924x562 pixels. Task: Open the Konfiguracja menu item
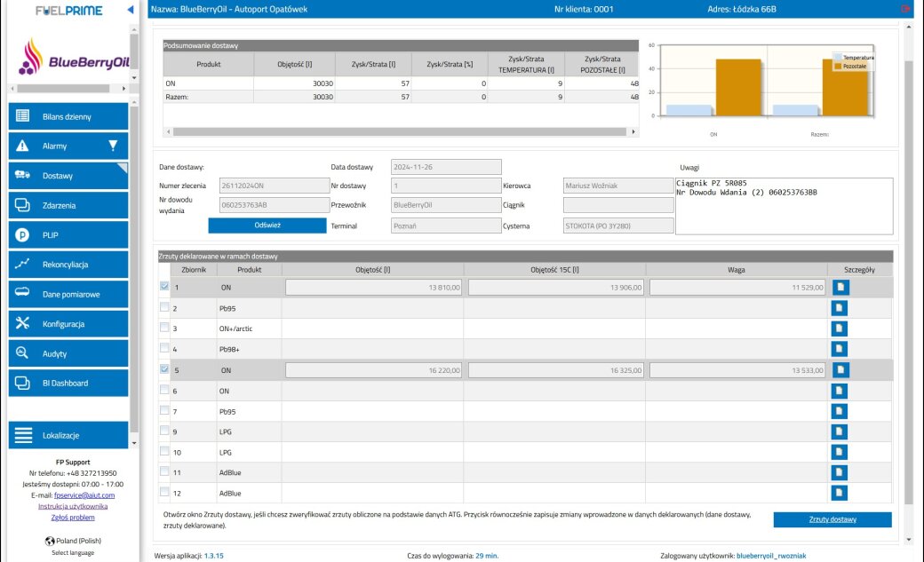click(68, 323)
